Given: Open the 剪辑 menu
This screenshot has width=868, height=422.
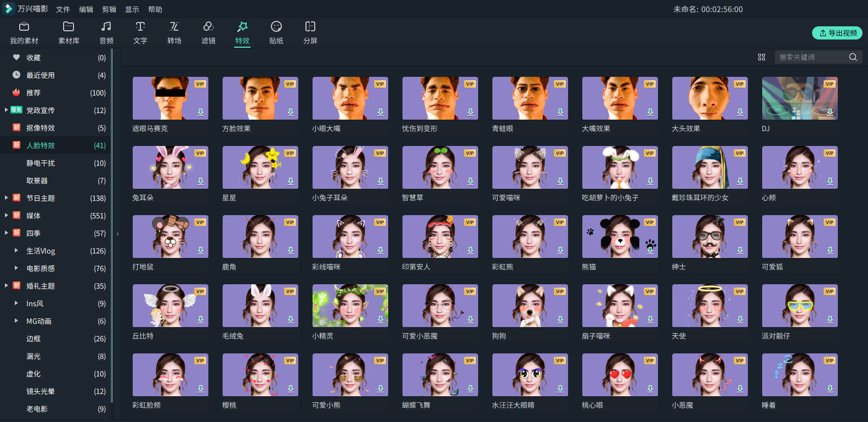Looking at the screenshot, I should 109,9.
